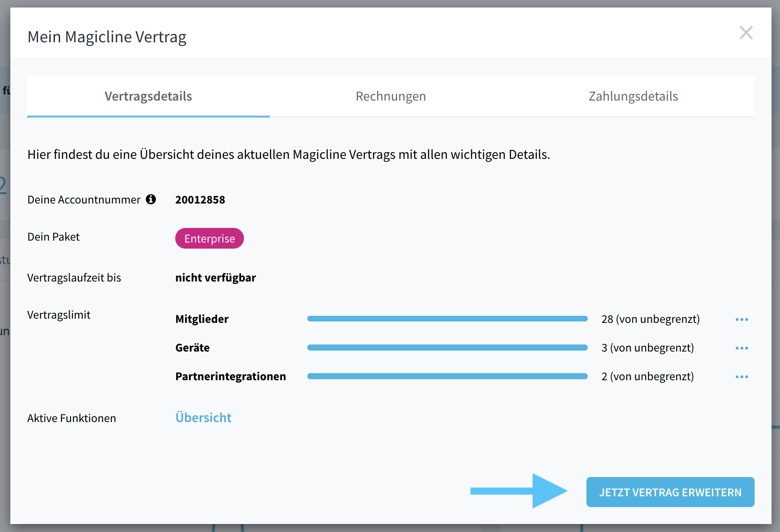Open the three-dot menu for Geräte
The height and width of the screenshot is (532, 780).
[741, 348]
